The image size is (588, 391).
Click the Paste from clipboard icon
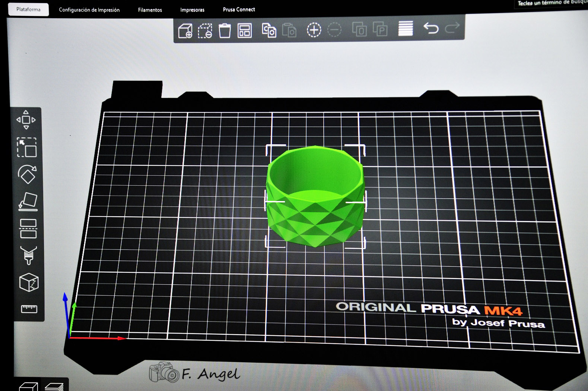289,30
